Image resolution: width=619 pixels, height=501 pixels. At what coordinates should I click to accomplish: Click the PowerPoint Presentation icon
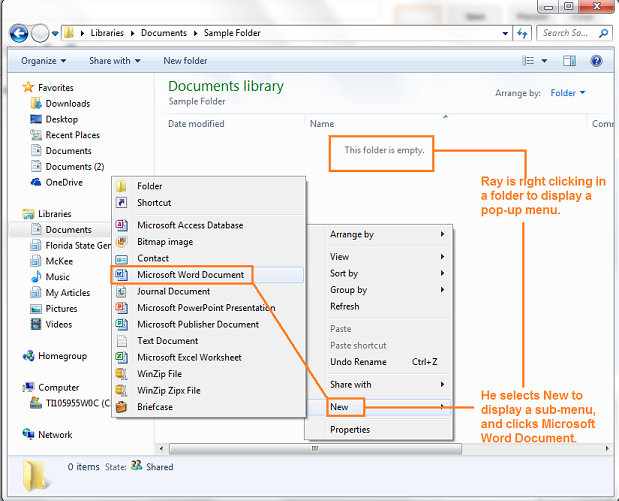point(121,308)
